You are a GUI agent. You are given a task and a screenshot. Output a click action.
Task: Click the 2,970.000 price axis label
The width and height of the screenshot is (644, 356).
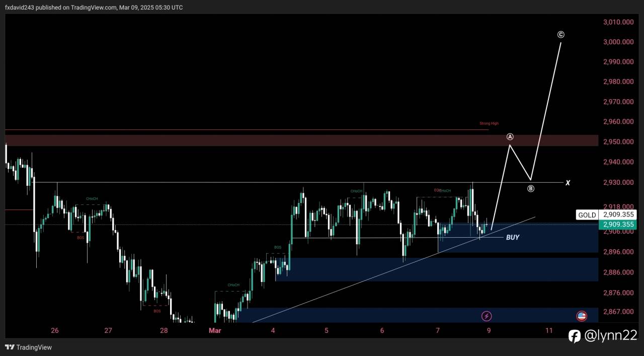coord(618,102)
